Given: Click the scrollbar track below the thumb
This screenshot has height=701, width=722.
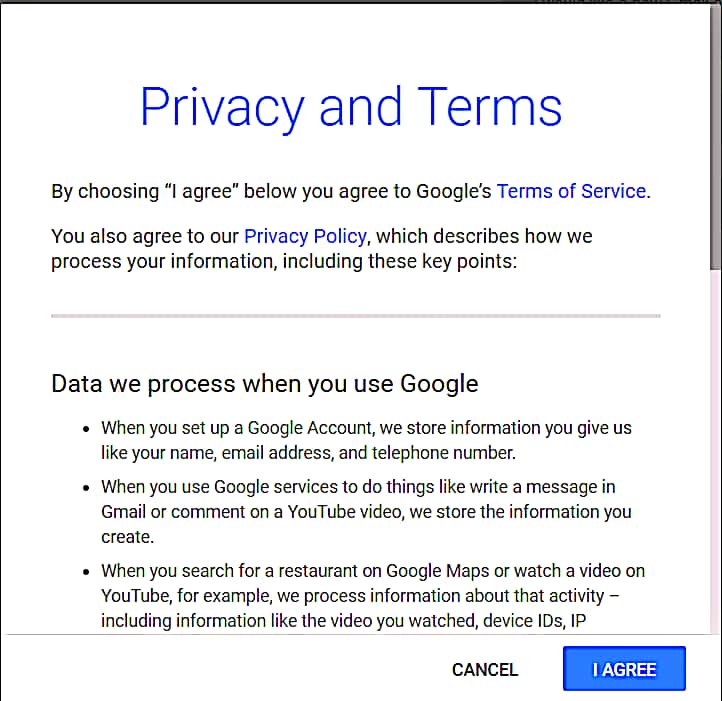Looking at the screenshot, I should pos(715,451).
